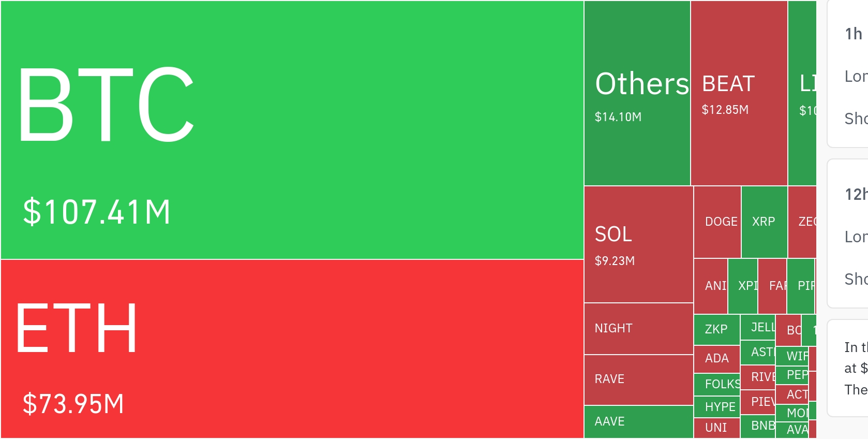Image resolution: width=868 pixels, height=439 pixels.
Task: Click the FOLKS tile
Action: (x=717, y=384)
